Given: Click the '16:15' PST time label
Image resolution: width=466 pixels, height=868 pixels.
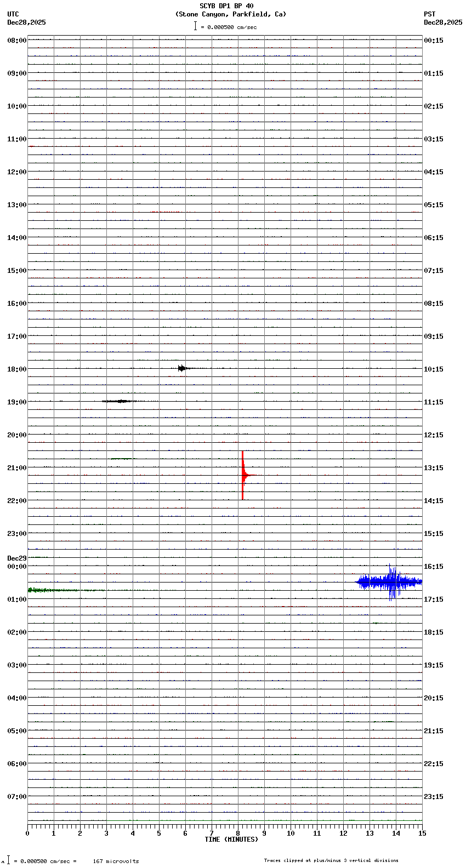Looking at the screenshot, I should click(x=434, y=567).
